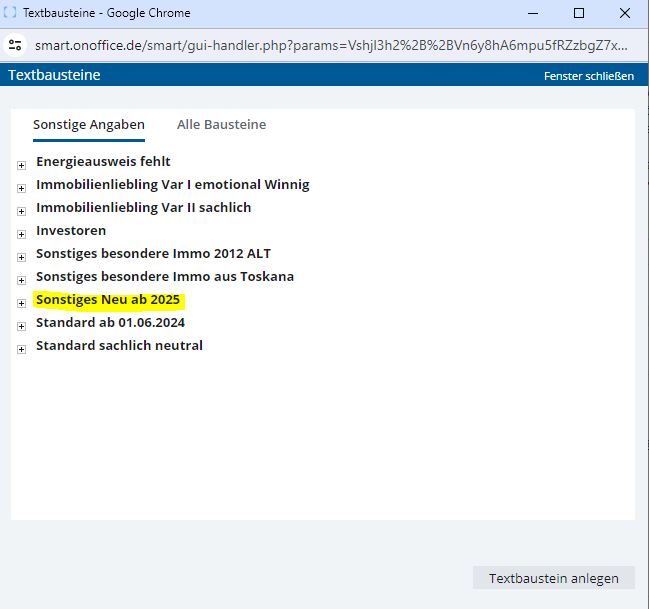Select the highlighted Sonstiges Neu ab 2025 label
This screenshot has width=649, height=609.
coord(108,300)
